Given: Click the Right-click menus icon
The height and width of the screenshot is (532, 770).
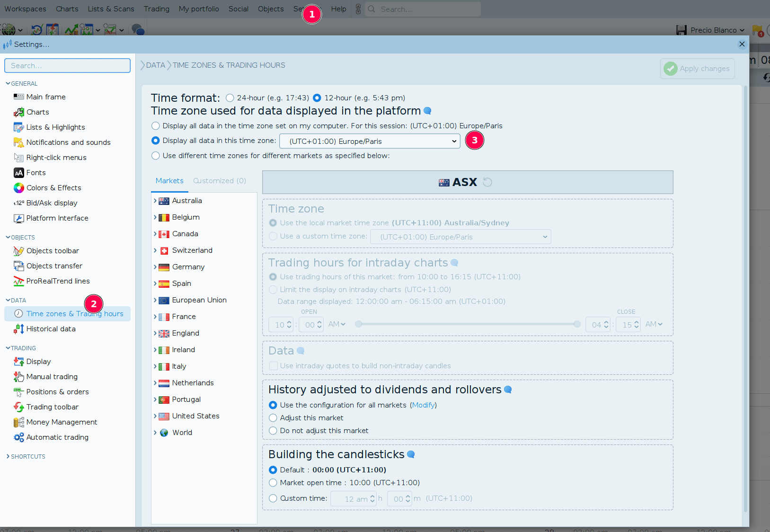Looking at the screenshot, I should (x=19, y=158).
